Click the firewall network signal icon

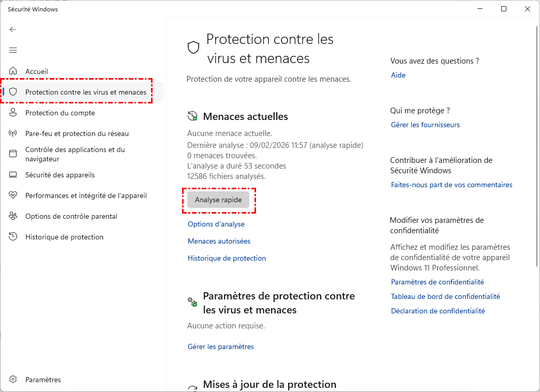13,133
